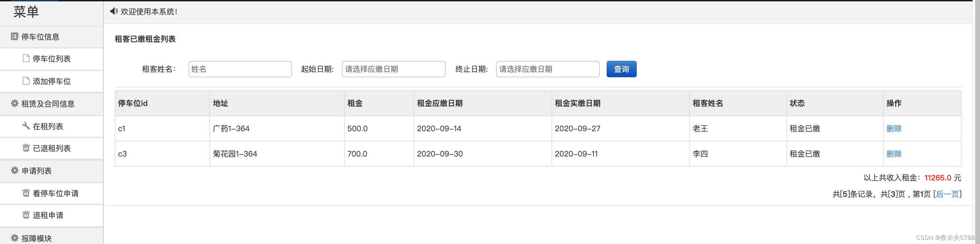980x244 pixels.
Task: Click the 租客已缴租金列表 heading
Action: tap(145, 39)
